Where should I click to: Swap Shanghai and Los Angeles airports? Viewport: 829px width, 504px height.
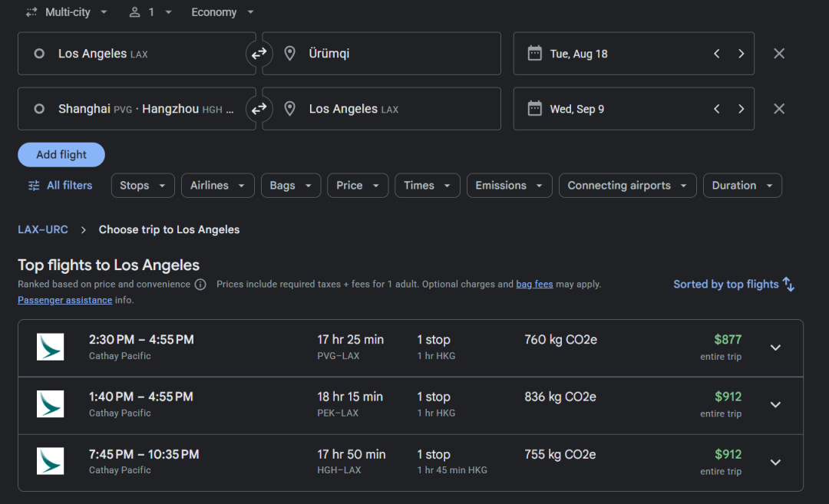coord(259,109)
